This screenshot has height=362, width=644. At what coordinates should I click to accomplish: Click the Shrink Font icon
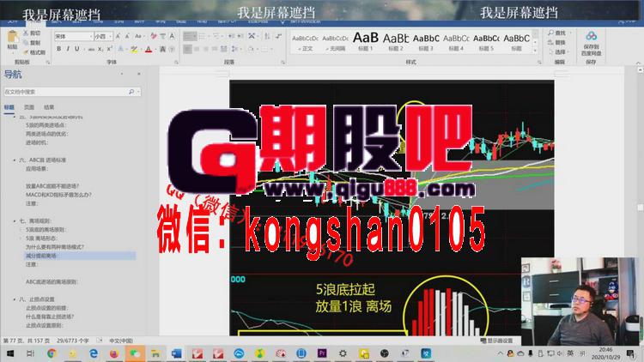pos(127,37)
